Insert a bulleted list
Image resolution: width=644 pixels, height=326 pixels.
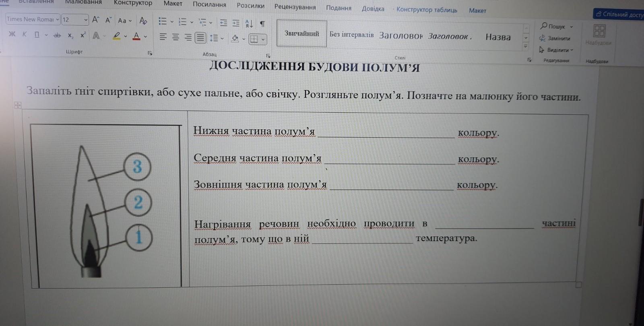tap(163, 21)
